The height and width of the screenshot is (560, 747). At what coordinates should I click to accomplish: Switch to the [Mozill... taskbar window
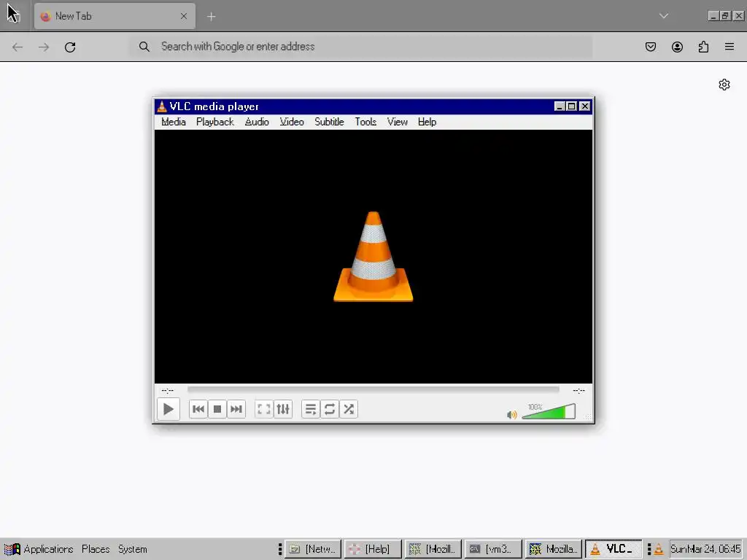click(433, 549)
